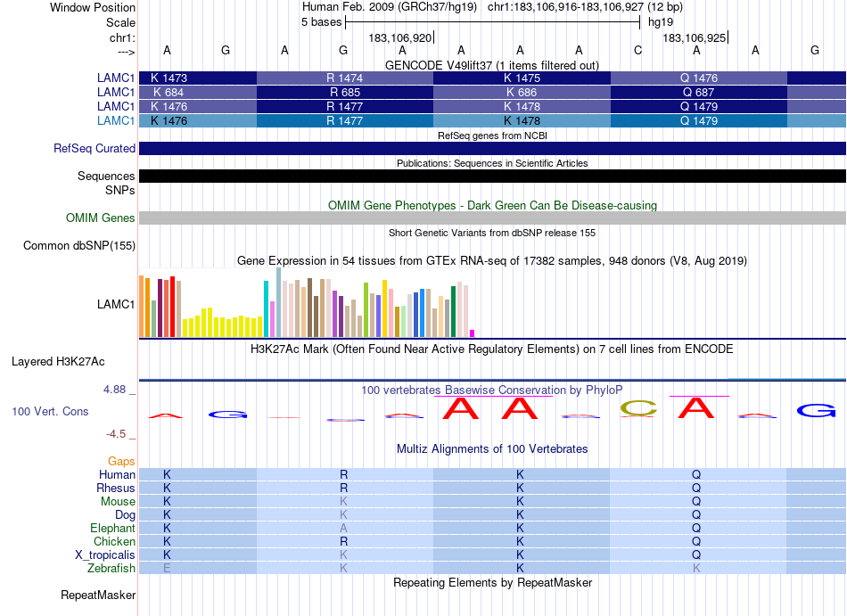The image size is (847, 616).
Task: Click the 'chr1:' base position label
Action: [x=122, y=37]
